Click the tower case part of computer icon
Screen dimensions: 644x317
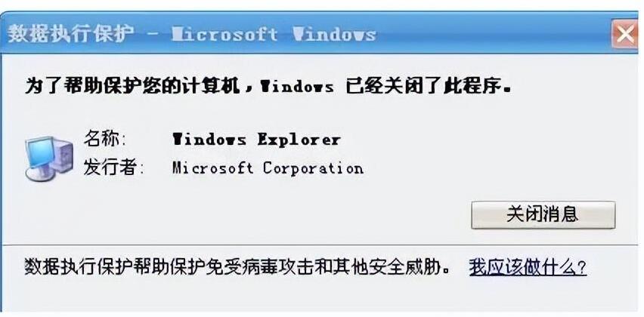point(63,157)
